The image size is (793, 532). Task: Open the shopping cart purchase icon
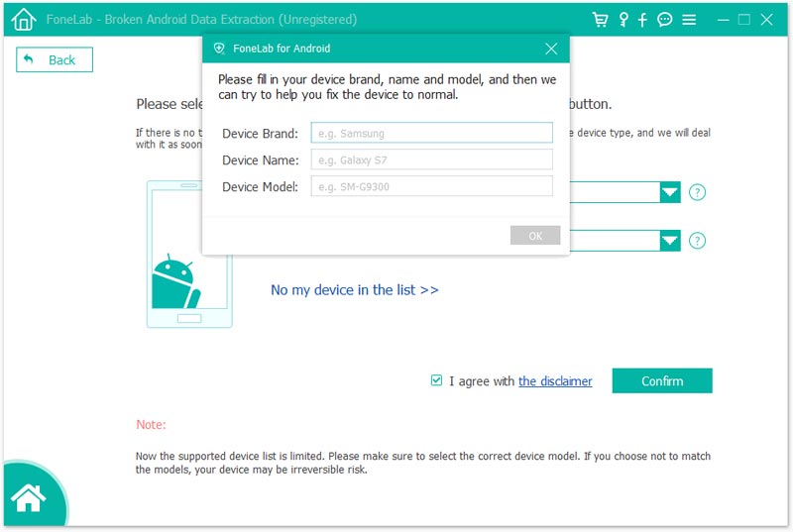pos(601,20)
